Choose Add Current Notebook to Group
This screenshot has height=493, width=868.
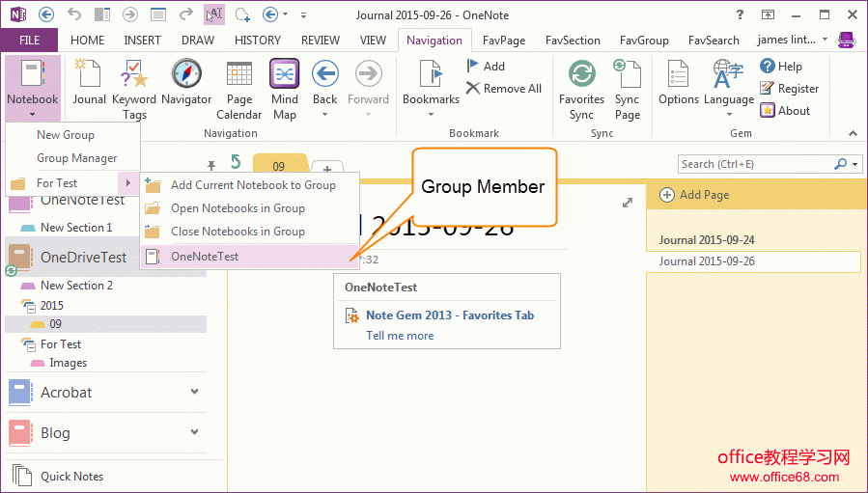[x=253, y=185]
